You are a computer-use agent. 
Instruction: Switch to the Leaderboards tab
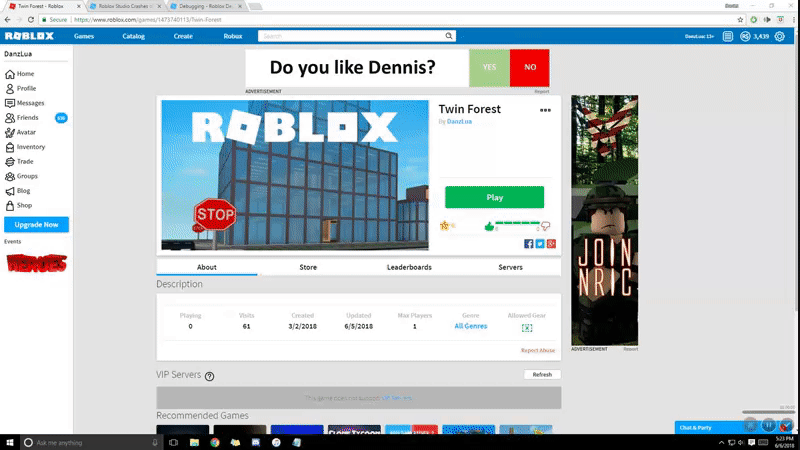click(x=409, y=267)
